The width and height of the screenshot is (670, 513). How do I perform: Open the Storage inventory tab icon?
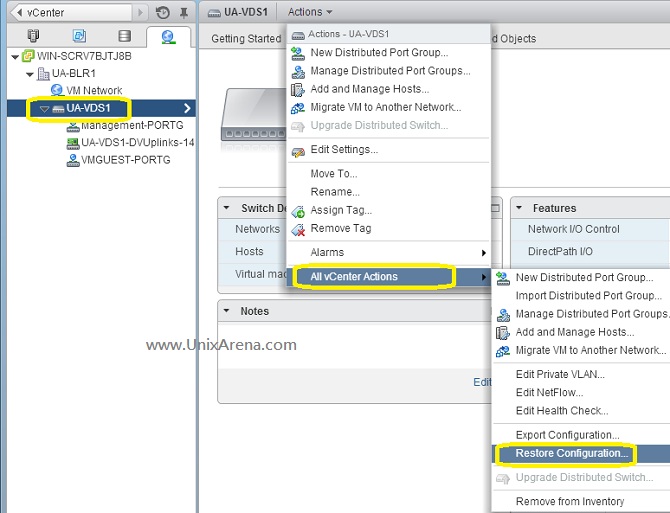click(x=124, y=36)
